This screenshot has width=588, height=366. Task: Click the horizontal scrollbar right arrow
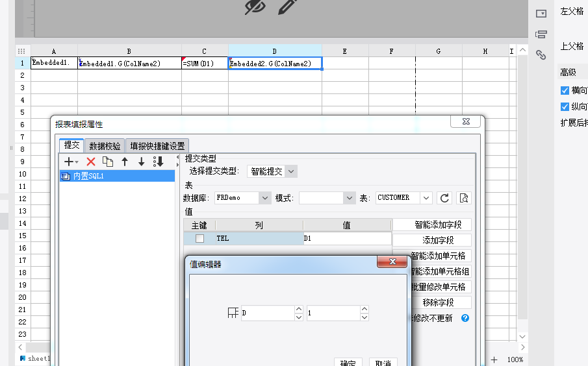[522, 347]
